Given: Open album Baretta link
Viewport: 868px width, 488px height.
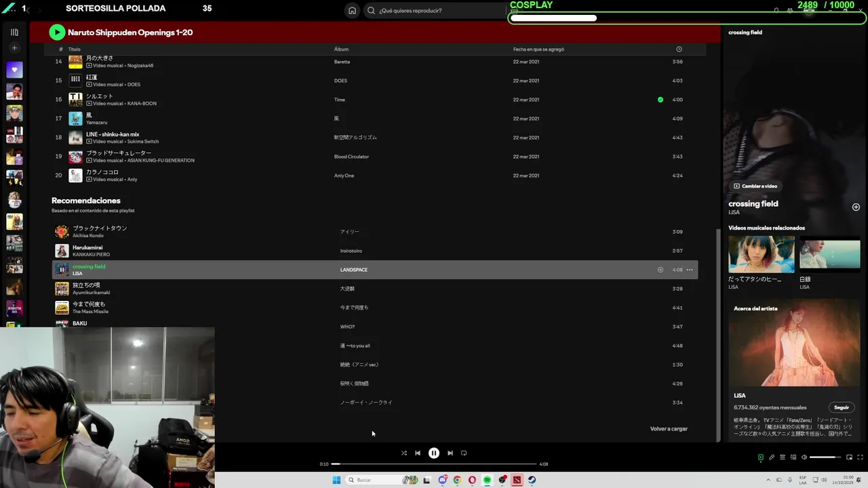Looking at the screenshot, I should 342,62.
